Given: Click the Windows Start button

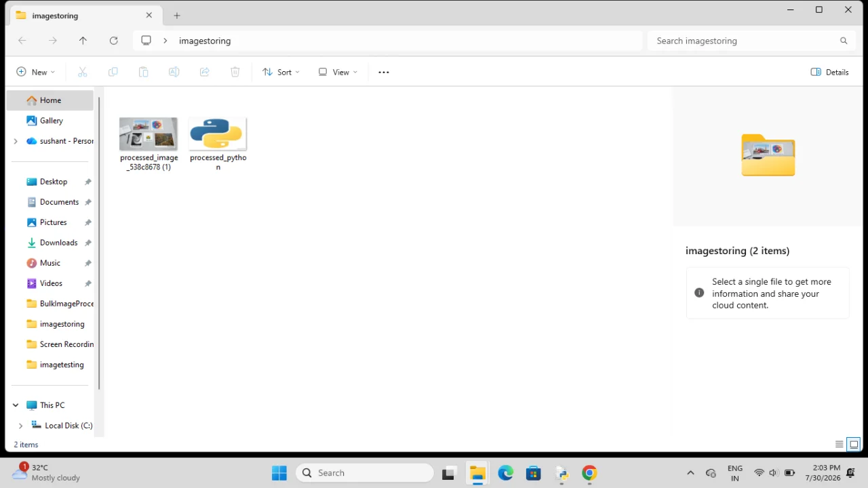Looking at the screenshot, I should 279,473.
